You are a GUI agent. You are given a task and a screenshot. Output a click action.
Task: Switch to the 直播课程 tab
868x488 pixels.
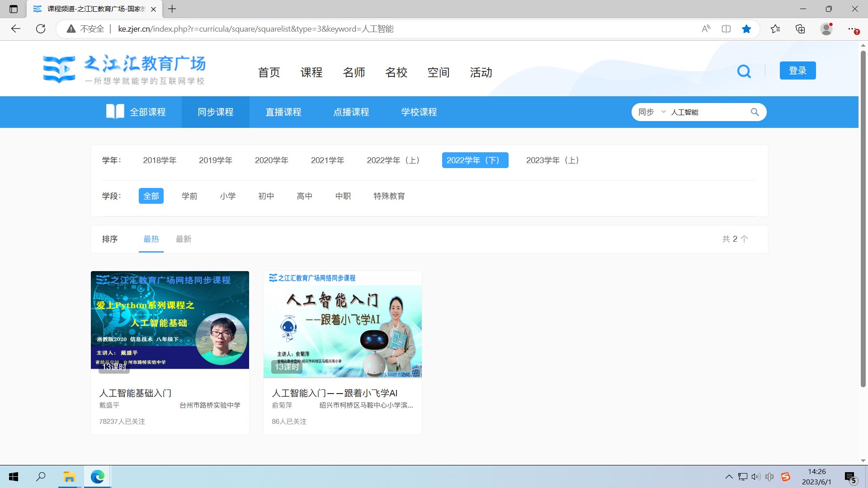coord(283,112)
